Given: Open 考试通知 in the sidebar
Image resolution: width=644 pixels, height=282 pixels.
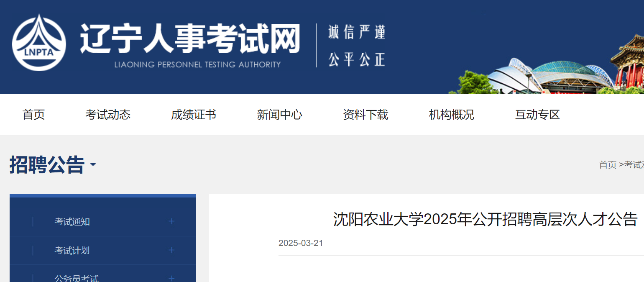Looking at the screenshot, I should pyautogui.click(x=72, y=222).
